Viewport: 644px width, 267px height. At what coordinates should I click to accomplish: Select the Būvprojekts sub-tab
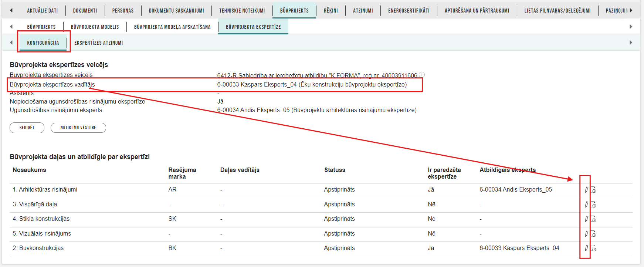coord(41,27)
